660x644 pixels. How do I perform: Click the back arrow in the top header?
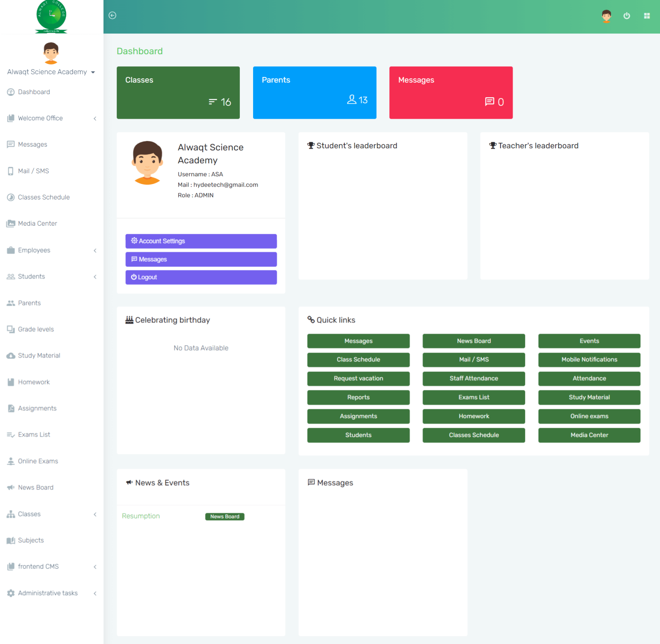point(113,15)
